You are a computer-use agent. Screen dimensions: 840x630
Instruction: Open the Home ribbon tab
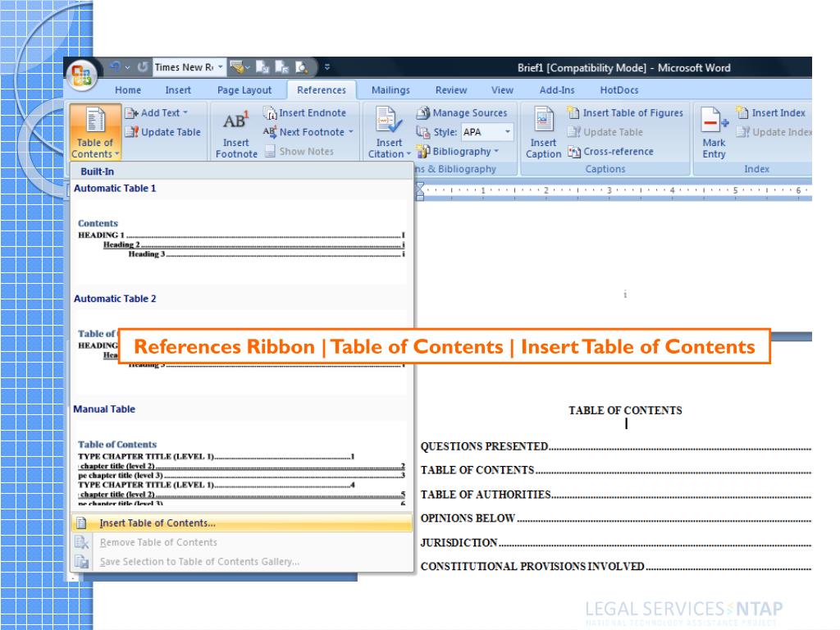tap(128, 90)
